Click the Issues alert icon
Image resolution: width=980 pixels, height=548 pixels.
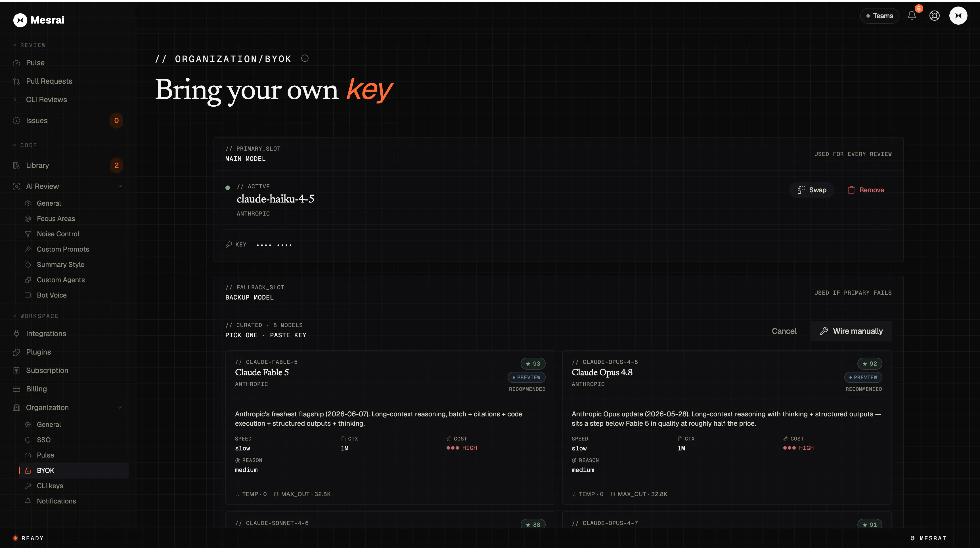[16, 121]
